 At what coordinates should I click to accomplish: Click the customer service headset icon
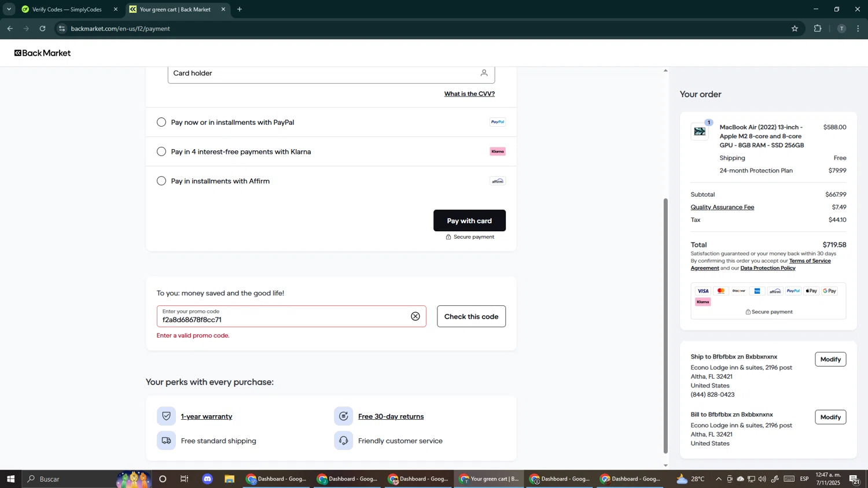click(343, 441)
